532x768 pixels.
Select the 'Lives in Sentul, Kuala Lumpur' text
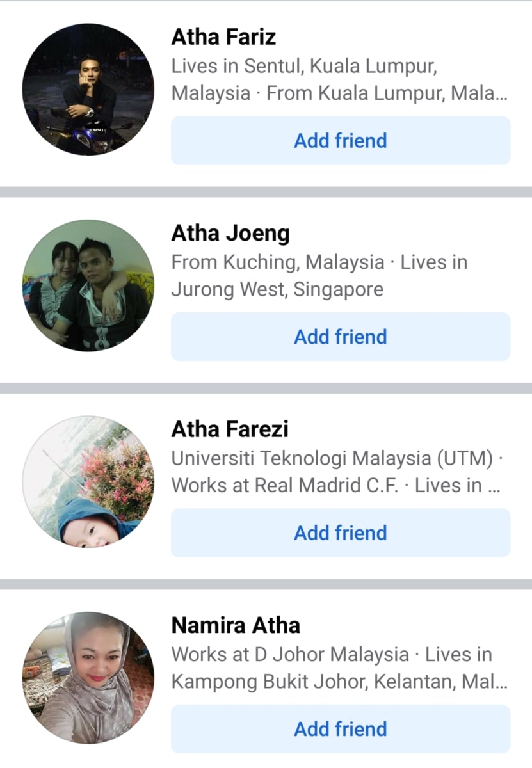[304, 66]
